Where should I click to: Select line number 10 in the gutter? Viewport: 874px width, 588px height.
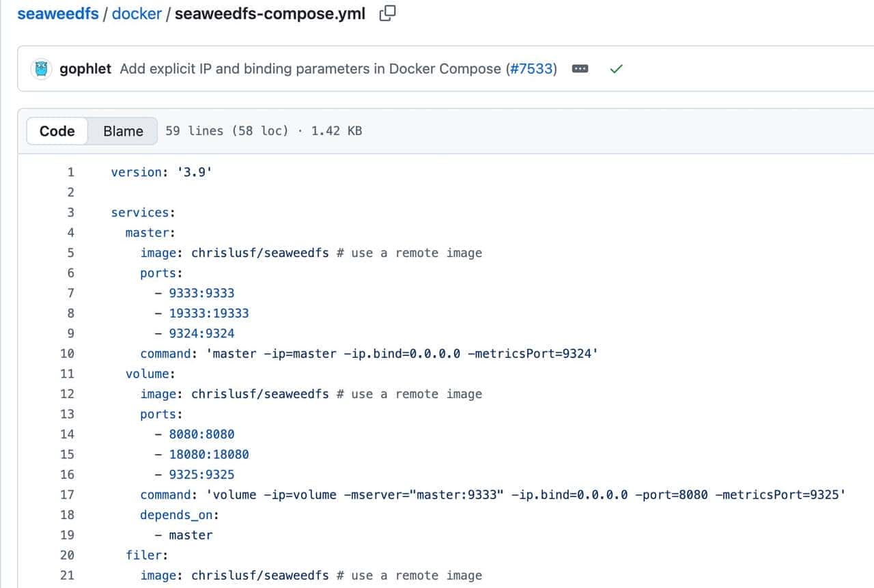pyautogui.click(x=67, y=354)
